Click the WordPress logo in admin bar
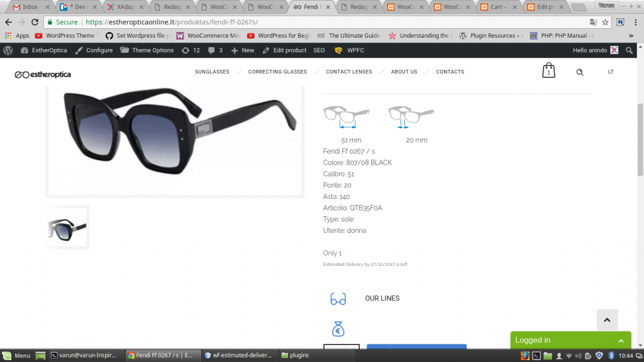This screenshot has height=362, width=644. coord(8,50)
